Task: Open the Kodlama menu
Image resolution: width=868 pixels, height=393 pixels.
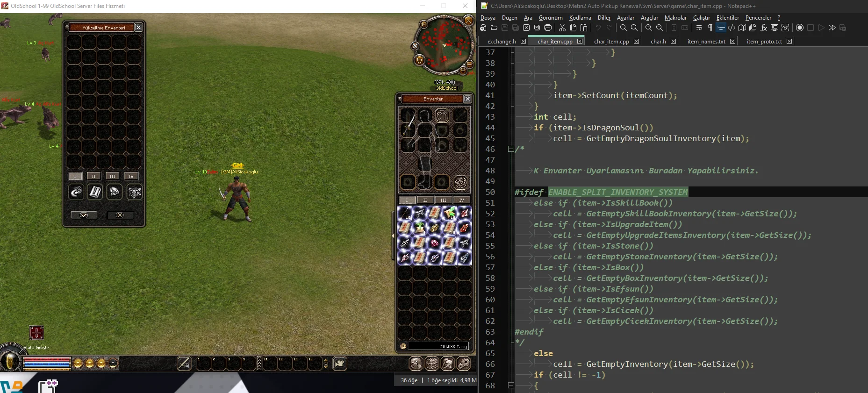Action: [x=580, y=18]
